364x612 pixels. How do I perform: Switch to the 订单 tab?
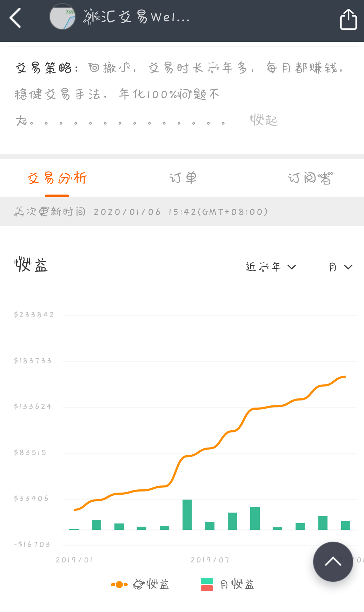[x=183, y=178]
